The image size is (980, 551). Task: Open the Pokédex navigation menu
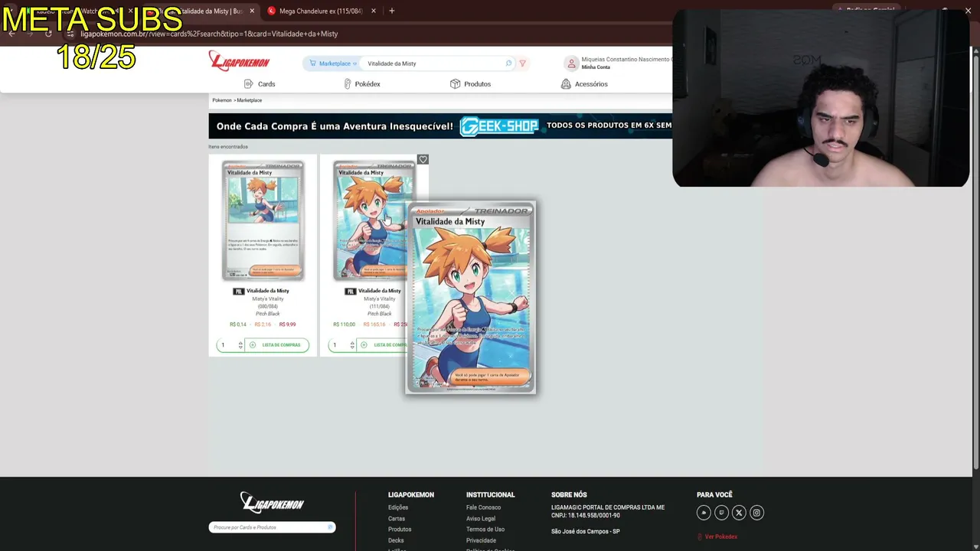point(362,84)
